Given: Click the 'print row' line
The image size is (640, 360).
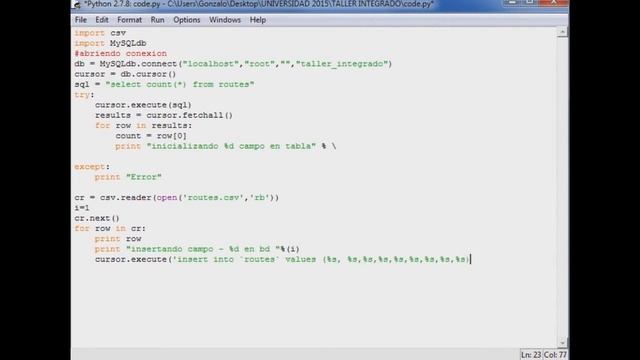Looking at the screenshot, I should [118, 239].
